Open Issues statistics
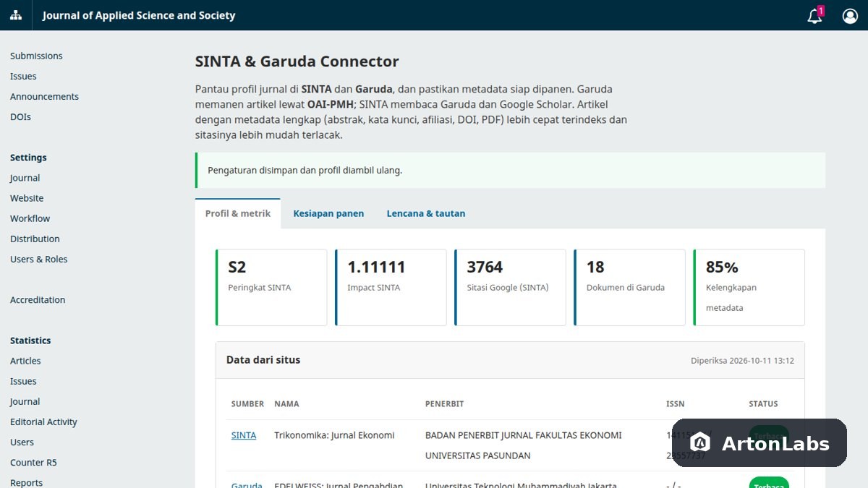This screenshot has width=868, height=488. pyautogui.click(x=23, y=381)
